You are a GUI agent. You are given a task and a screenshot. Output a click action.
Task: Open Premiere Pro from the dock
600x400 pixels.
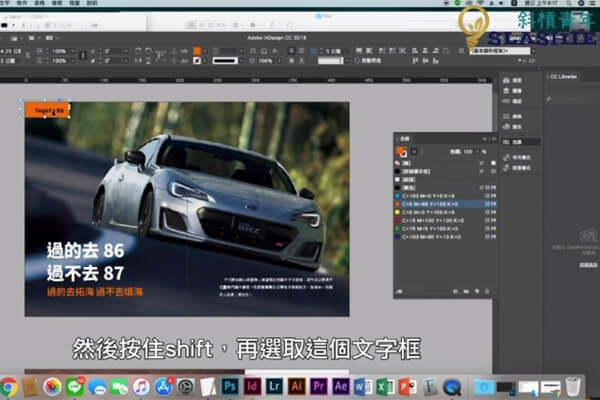tap(319, 387)
